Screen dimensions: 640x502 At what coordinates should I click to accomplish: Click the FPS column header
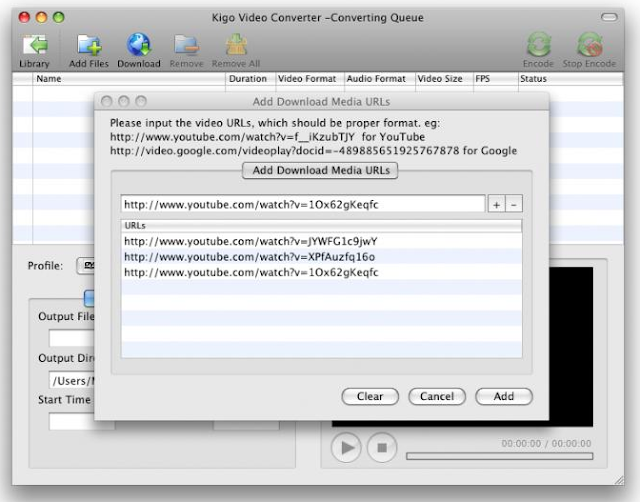click(x=496, y=79)
